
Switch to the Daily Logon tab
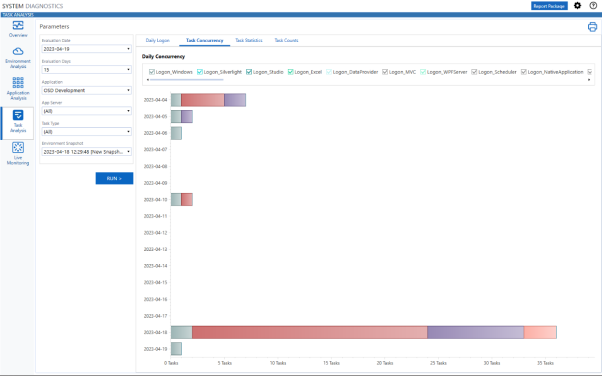tap(157, 40)
